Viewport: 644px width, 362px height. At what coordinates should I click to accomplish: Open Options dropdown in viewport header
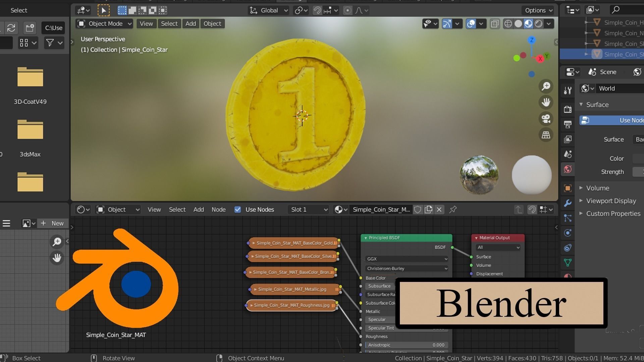tap(538, 10)
